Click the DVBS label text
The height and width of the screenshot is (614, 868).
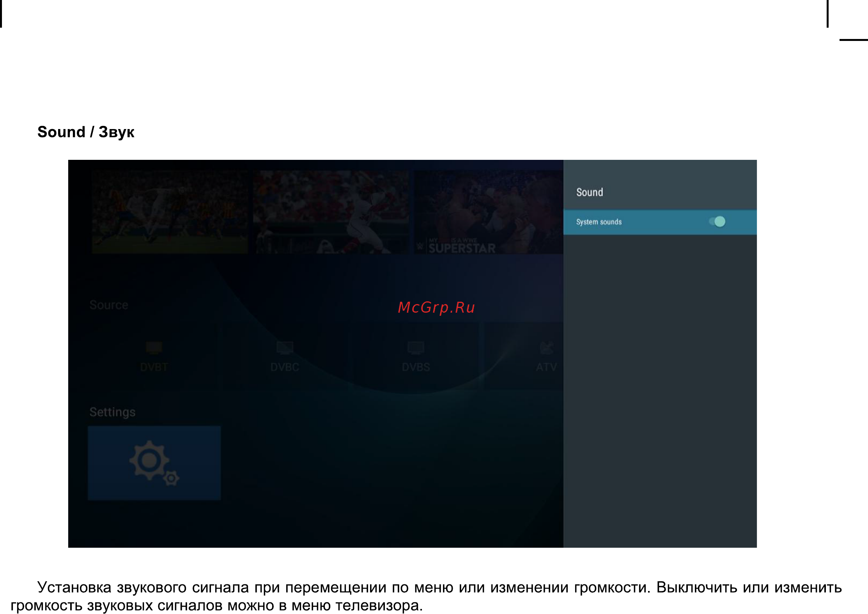coord(416,367)
